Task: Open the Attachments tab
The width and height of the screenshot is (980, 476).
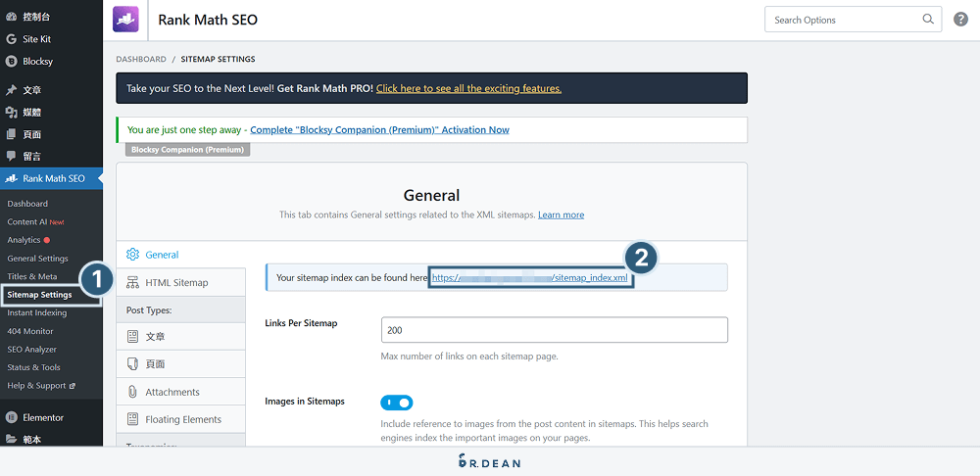Action: [x=180, y=392]
